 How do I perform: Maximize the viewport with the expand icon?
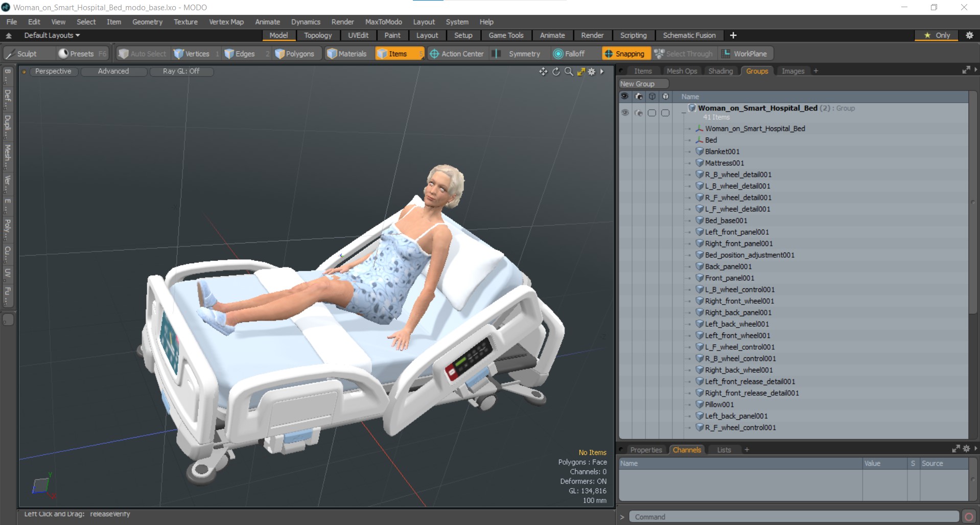pos(581,72)
